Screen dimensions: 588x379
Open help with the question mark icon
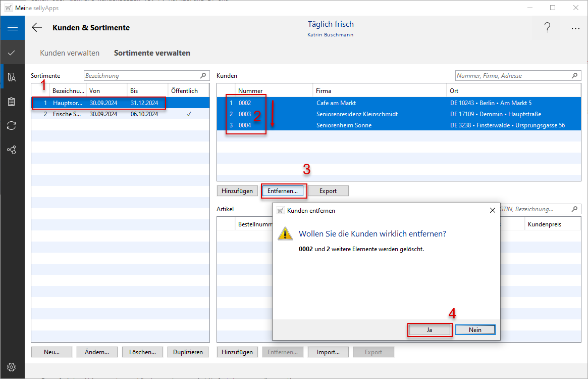tap(547, 28)
